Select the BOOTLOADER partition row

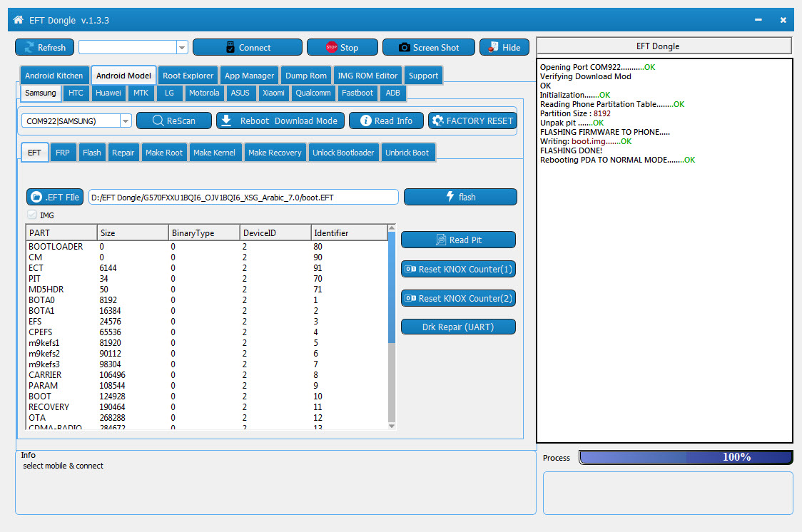207,246
